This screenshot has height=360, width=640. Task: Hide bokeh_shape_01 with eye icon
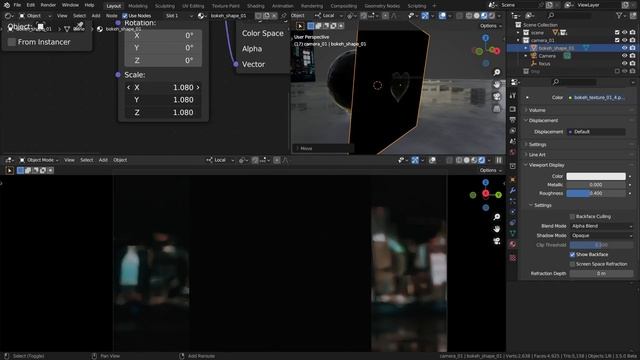point(624,48)
